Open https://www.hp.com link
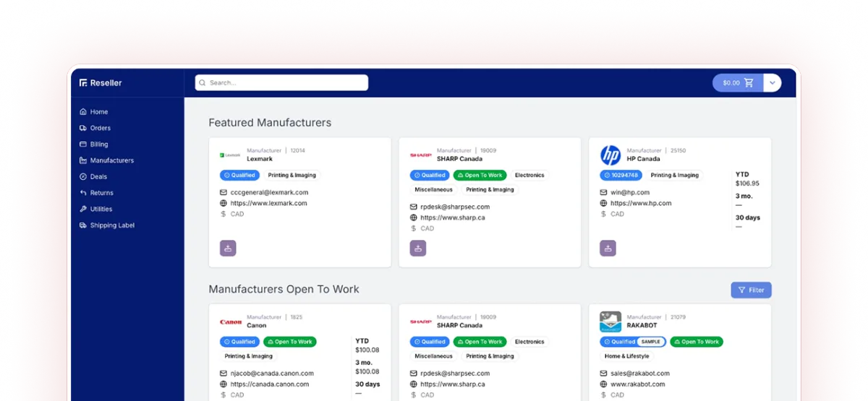Viewport: 868px width, 401px height. click(x=642, y=203)
